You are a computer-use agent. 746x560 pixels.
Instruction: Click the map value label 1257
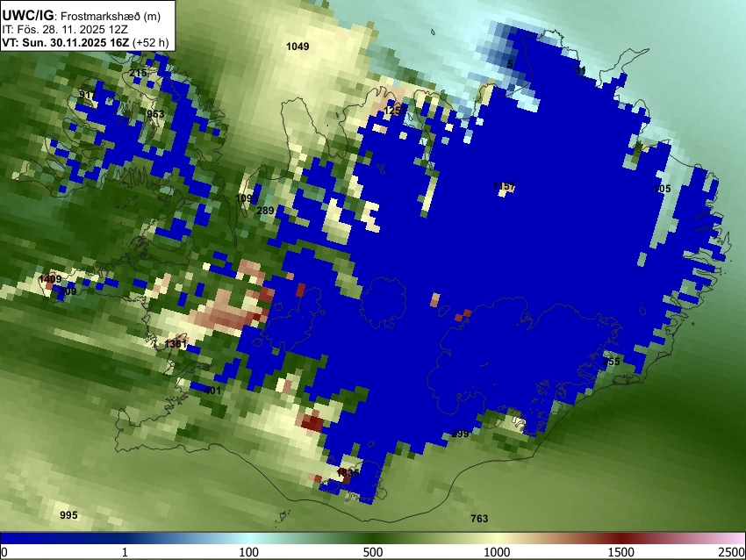coord(395,111)
